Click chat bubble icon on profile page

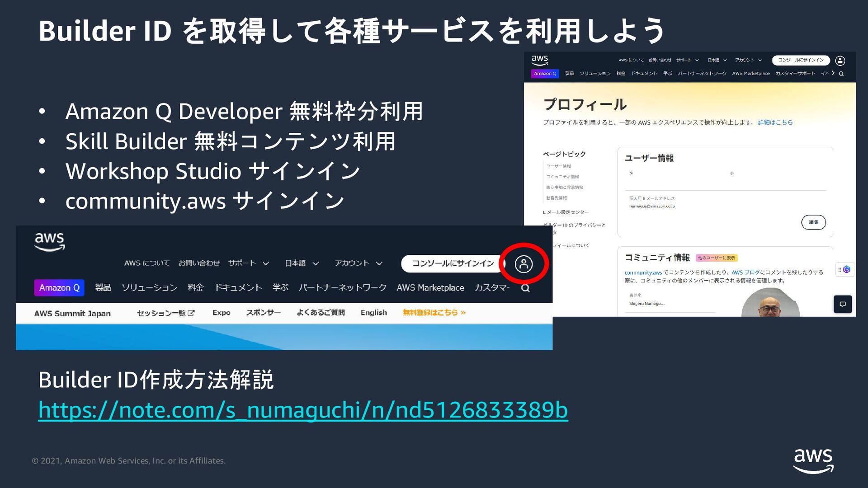click(x=843, y=304)
